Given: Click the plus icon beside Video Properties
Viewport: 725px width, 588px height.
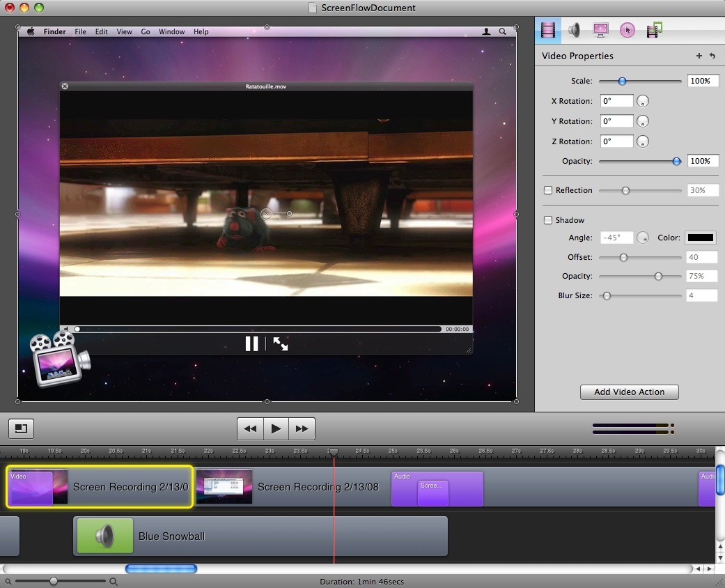Looking at the screenshot, I should pos(699,56).
